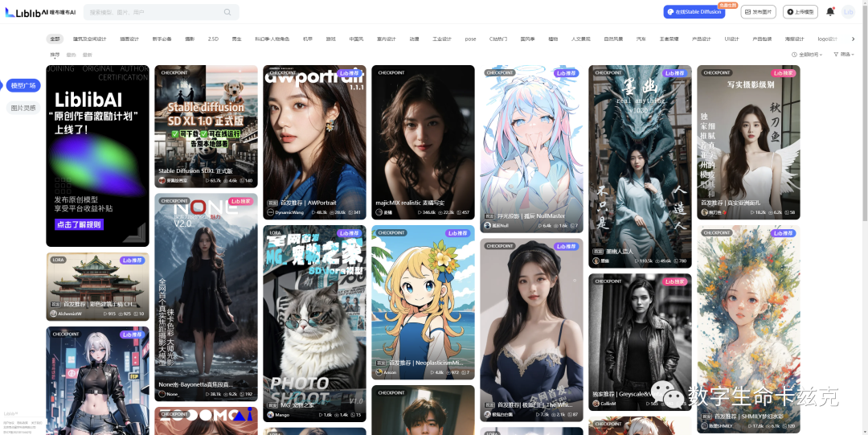Open the Lib user avatar menu
The width and height of the screenshot is (868, 435).
848,11
